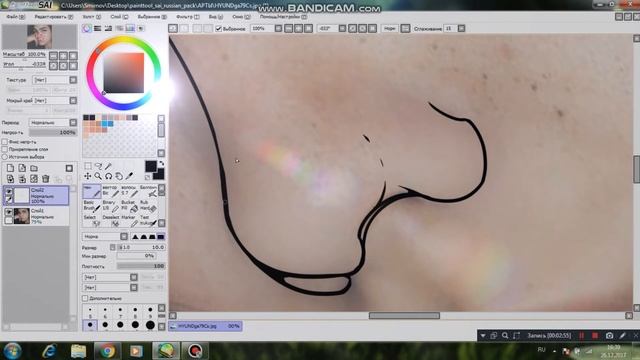Open the canvas rotation angle dropdown
Viewport: 640px width, 360px height.
pyautogui.click(x=342, y=28)
